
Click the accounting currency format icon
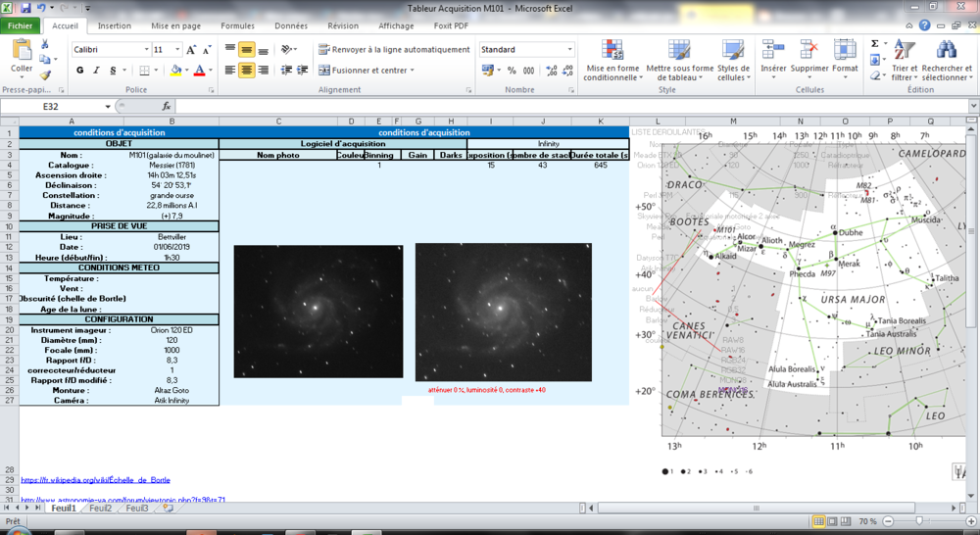488,71
